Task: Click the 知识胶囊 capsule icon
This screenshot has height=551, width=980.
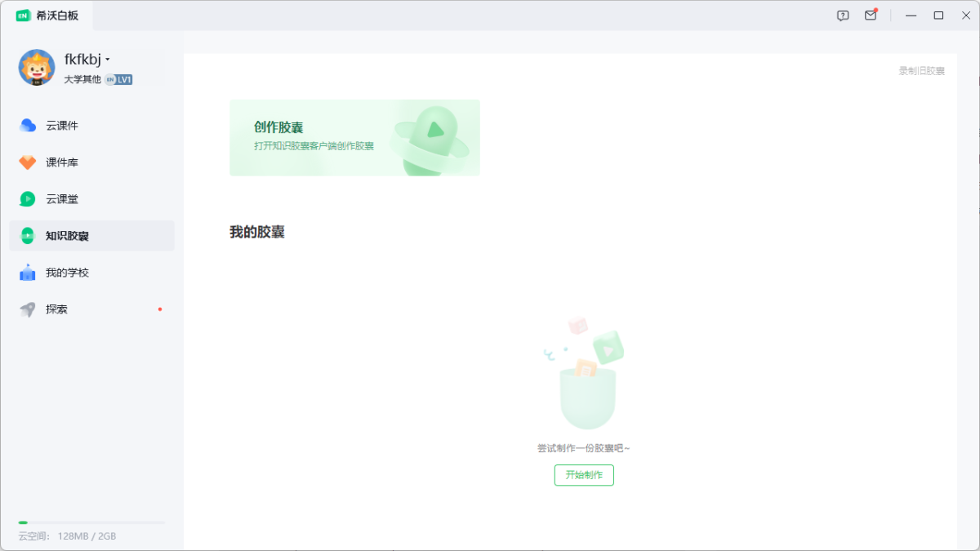Action: pyautogui.click(x=28, y=236)
